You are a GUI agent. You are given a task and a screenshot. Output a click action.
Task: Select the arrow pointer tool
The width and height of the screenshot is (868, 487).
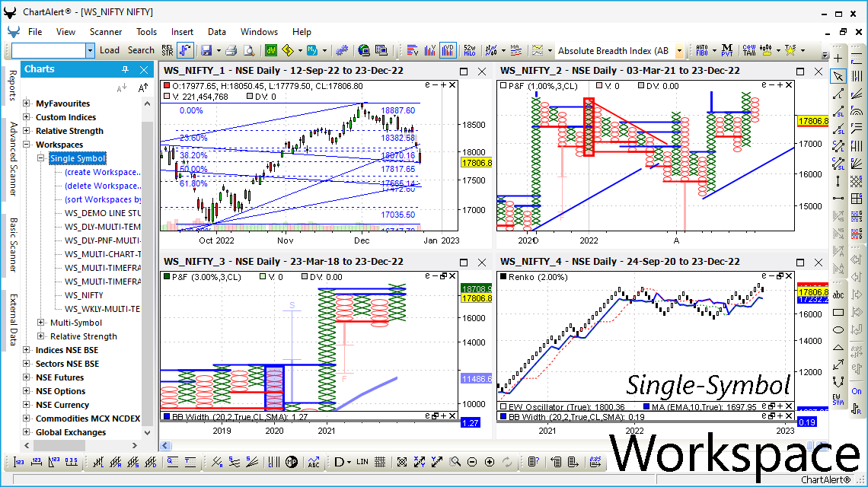tap(838, 76)
